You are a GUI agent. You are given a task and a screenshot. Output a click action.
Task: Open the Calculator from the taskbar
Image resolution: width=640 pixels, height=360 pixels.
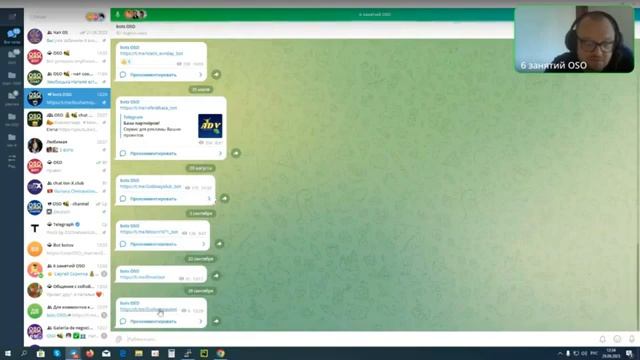pos(171,353)
